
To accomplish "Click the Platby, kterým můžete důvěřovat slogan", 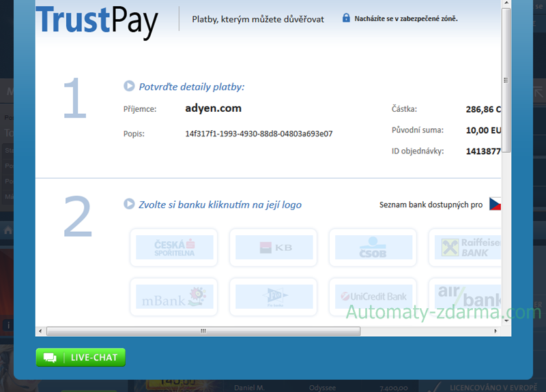I will coord(258,19).
